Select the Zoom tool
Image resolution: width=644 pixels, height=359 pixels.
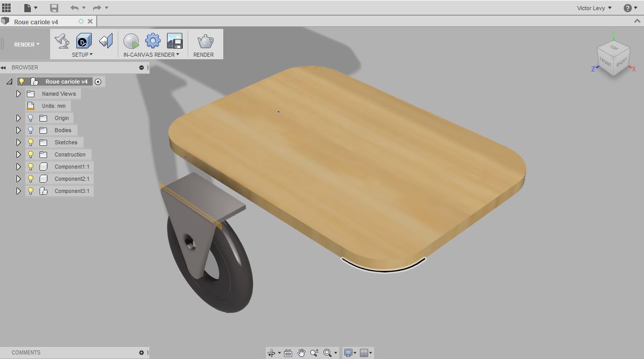314,353
